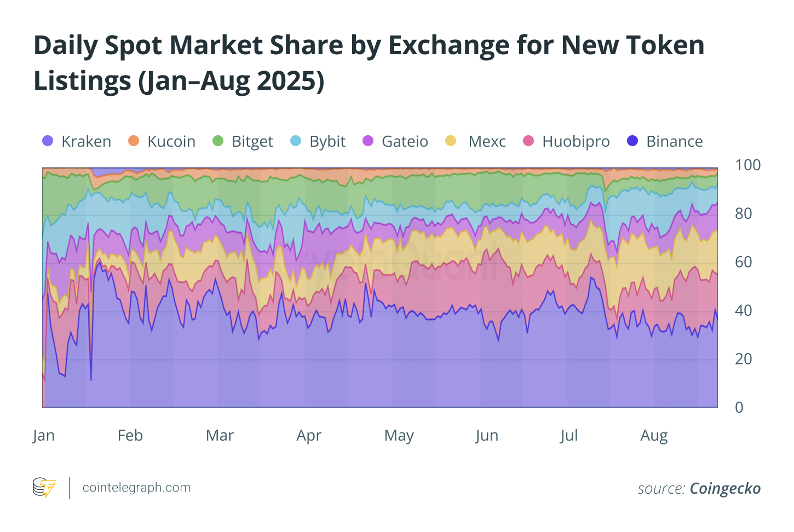Toggle the Kraken series label
Viewport: 794px width, 532px height.
pyautogui.click(x=86, y=141)
